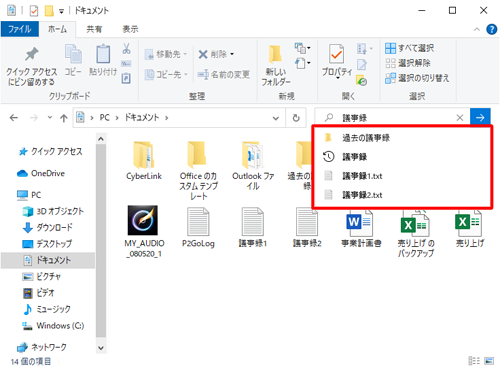500x370 pixels.
Task: Click the Edit icon in Open group
Action: (362, 65)
